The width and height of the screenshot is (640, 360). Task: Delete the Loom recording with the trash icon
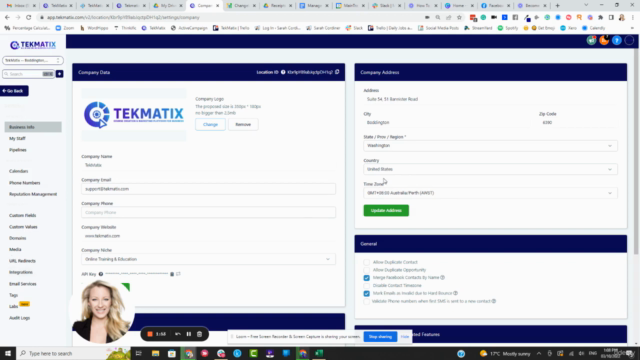coord(199,334)
